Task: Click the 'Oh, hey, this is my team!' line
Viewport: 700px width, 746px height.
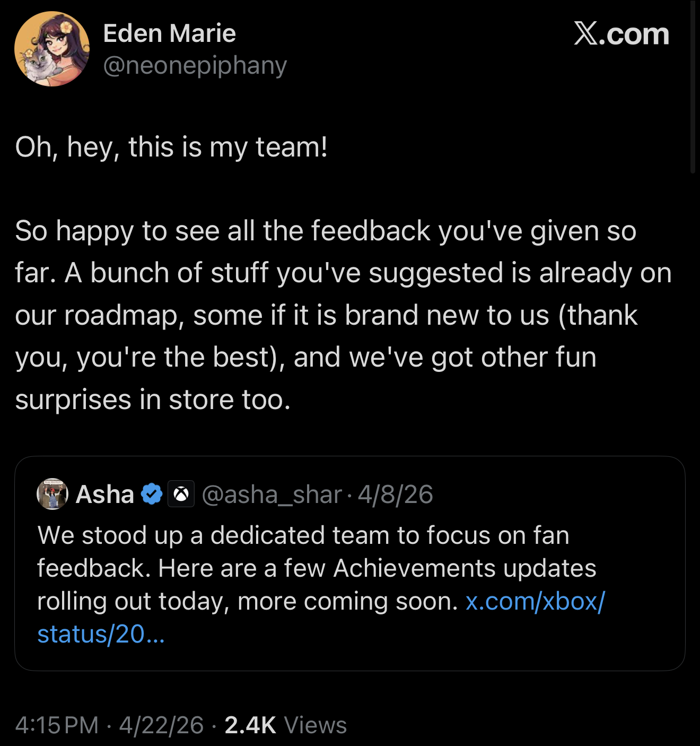Action: pyautogui.click(x=171, y=147)
